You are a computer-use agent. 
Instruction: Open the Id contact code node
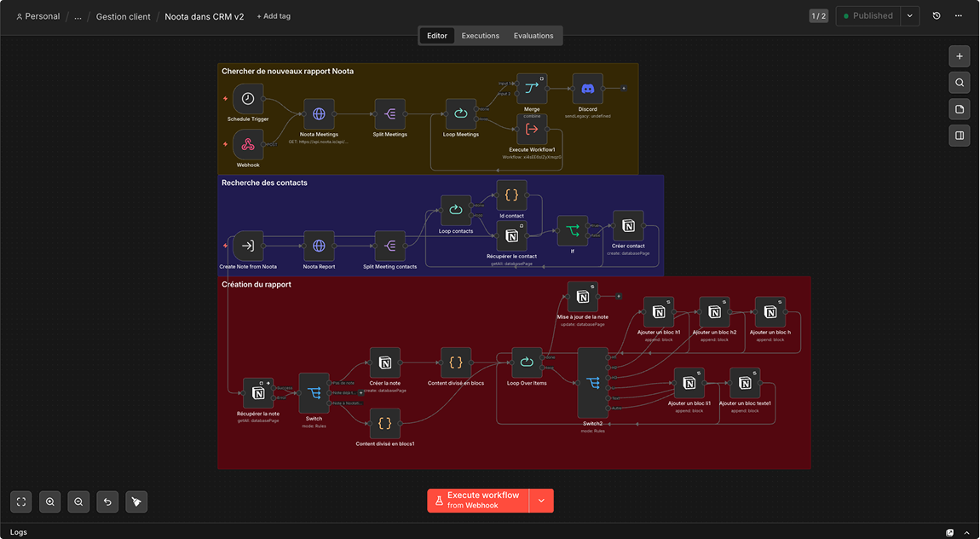[511, 195]
